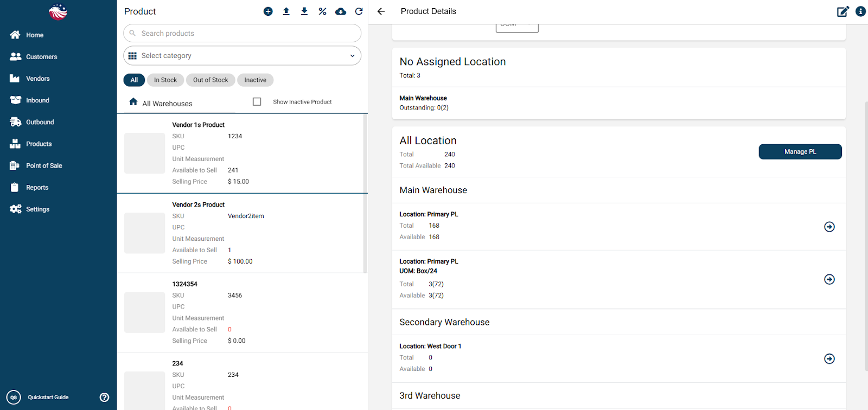Click the download products icon
The width and height of the screenshot is (868, 410).
[304, 11]
